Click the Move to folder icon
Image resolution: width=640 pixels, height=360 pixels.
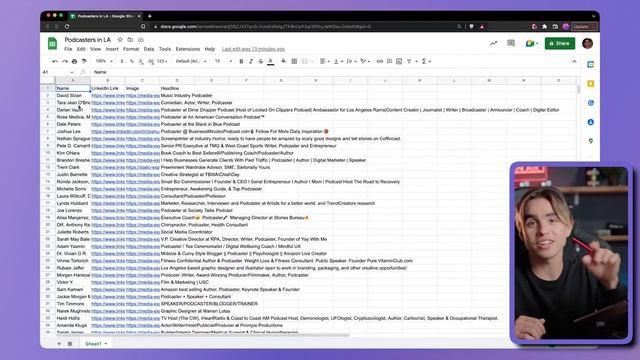coord(130,40)
